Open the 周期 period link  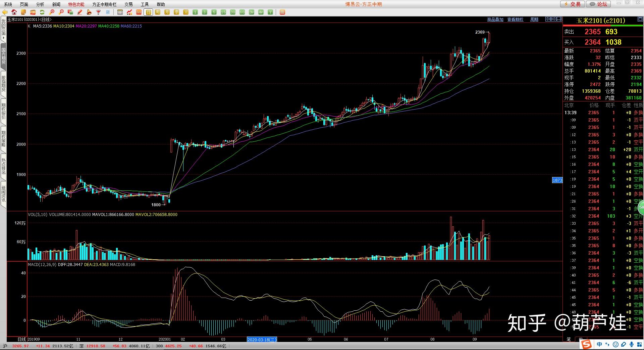(534, 19)
